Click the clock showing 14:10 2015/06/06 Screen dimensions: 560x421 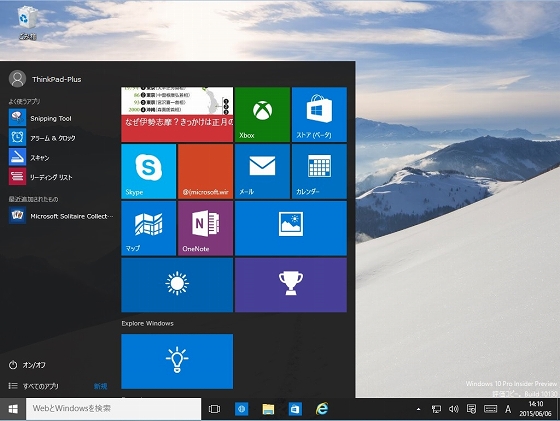tap(535, 409)
